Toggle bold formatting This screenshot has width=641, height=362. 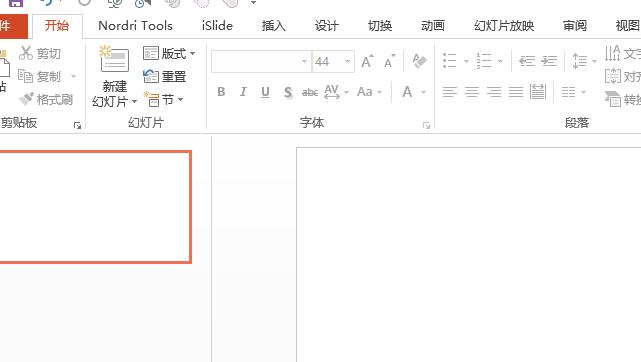coord(221,92)
